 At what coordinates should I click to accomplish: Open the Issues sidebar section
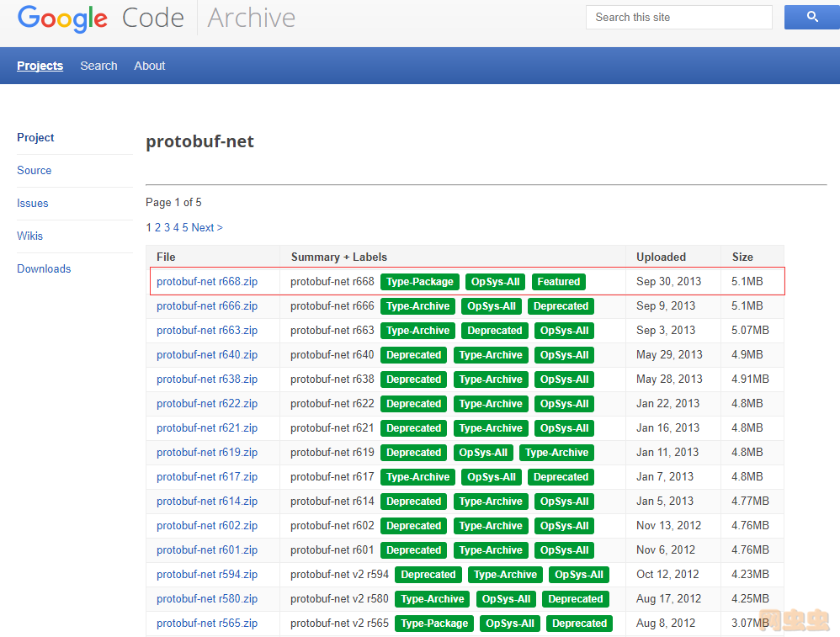33,203
